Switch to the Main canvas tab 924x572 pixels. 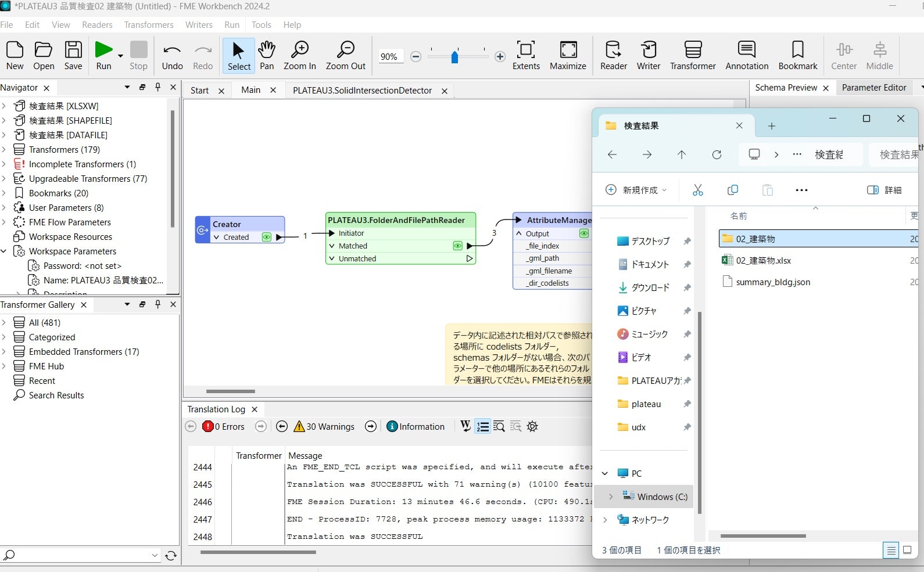tap(251, 90)
